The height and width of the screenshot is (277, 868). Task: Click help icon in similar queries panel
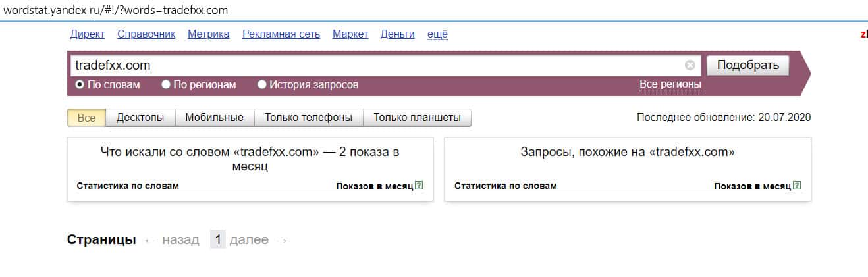[x=797, y=186]
